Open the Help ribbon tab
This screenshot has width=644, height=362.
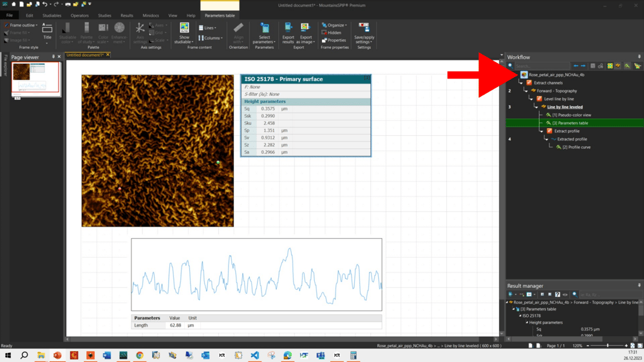coord(191,15)
